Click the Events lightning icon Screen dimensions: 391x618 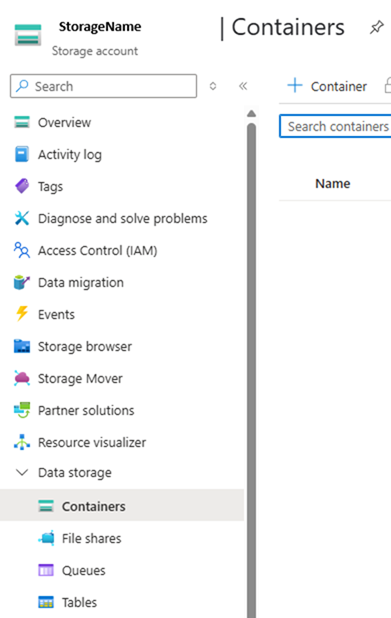pos(22,314)
